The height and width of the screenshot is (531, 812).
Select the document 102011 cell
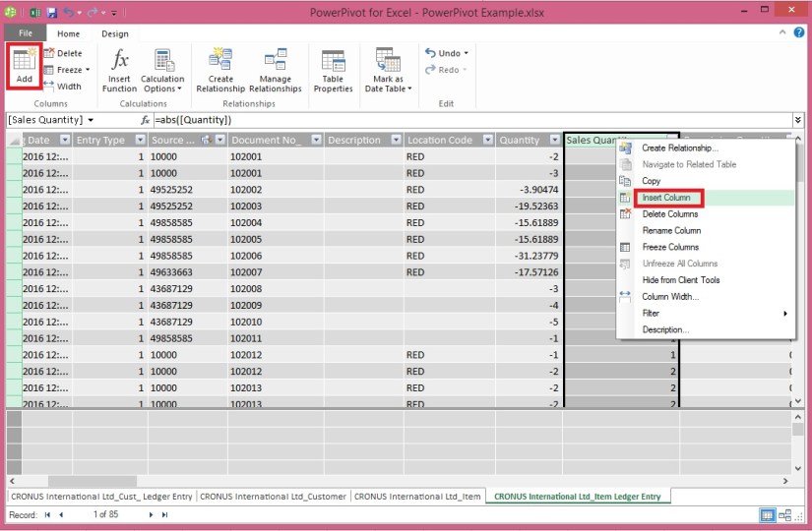[x=276, y=338]
